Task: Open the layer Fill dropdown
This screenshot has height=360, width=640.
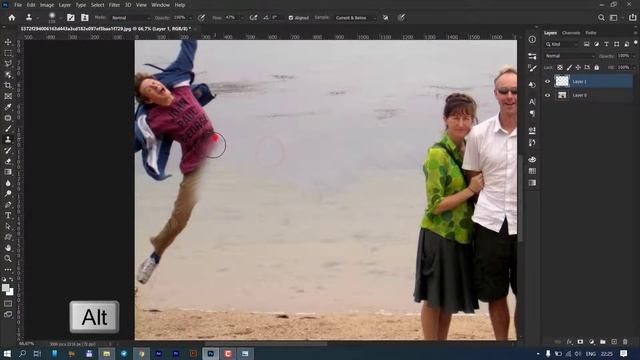Action: tap(633, 67)
